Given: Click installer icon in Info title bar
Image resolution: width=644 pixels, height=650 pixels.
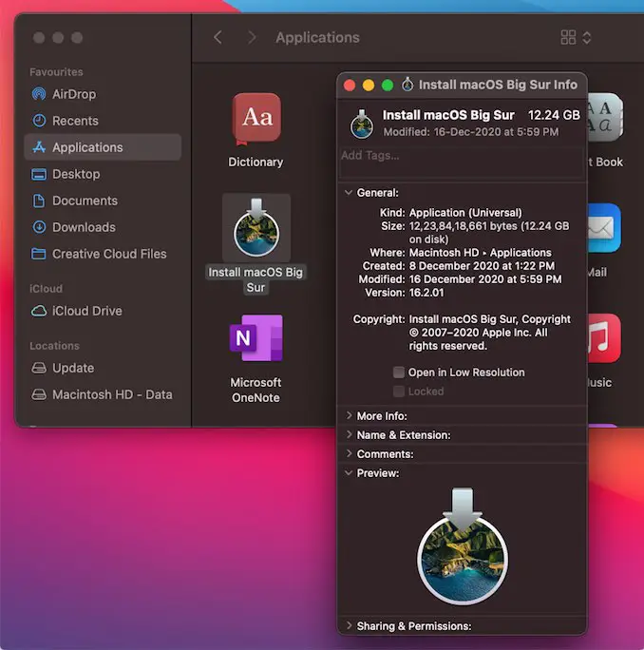Looking at the screenshot, I should coord(407,85).
